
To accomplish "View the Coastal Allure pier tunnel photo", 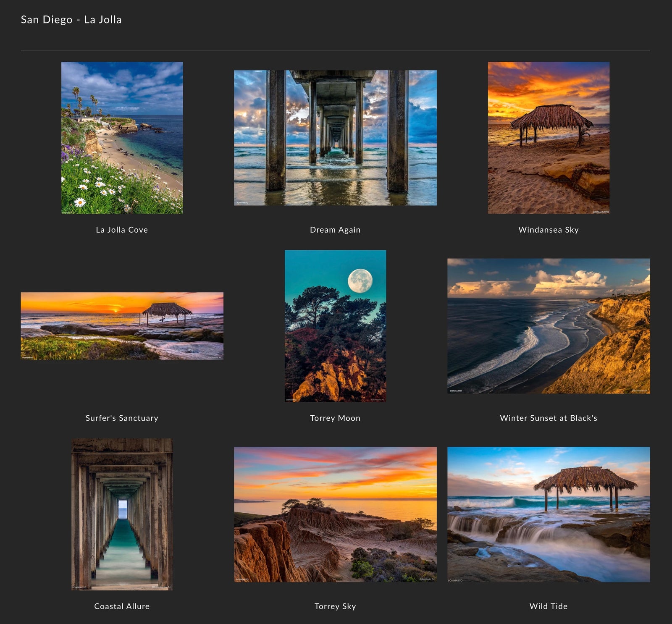I will click(x=122, y=514).
